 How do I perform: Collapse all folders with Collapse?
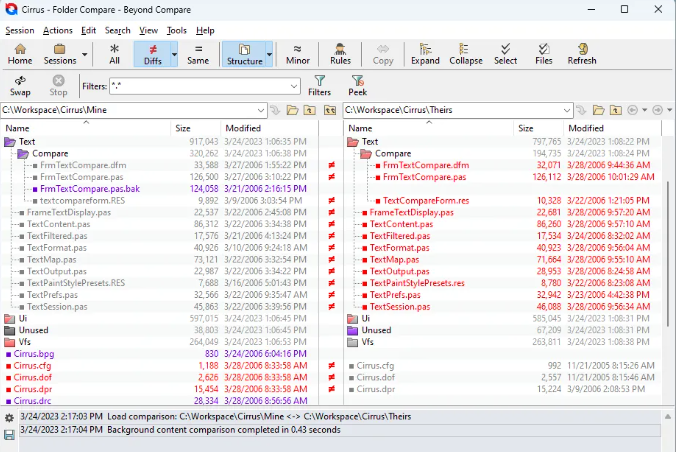466,54
